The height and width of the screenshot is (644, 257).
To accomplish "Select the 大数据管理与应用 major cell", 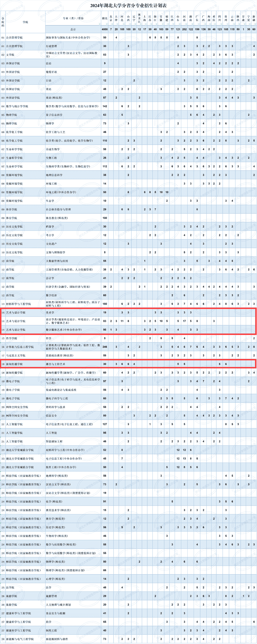I will [x=73, y=261].
